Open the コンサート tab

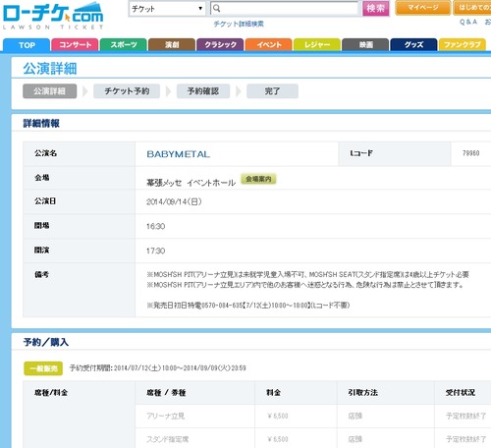75,45
